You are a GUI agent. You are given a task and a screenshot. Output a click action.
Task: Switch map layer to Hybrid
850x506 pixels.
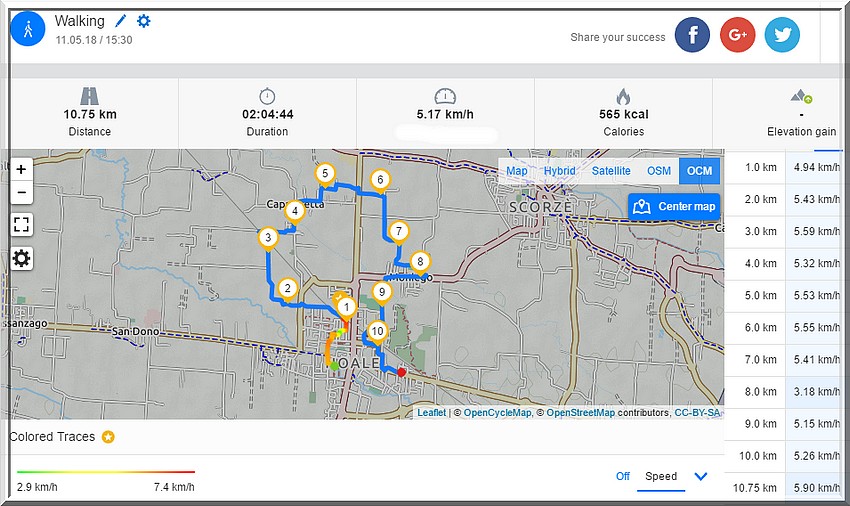tap(559, 171)
